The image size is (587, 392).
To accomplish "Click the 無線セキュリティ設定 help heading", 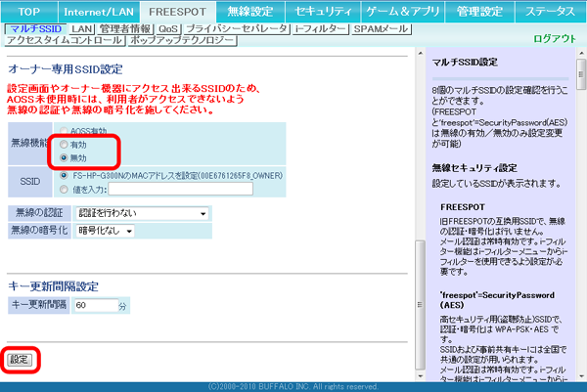I will (x=474, y=168).
